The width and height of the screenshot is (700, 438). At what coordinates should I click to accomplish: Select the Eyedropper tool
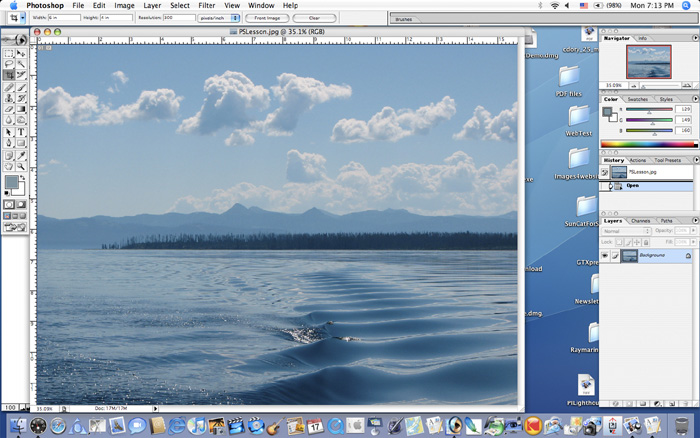[21, 153]
